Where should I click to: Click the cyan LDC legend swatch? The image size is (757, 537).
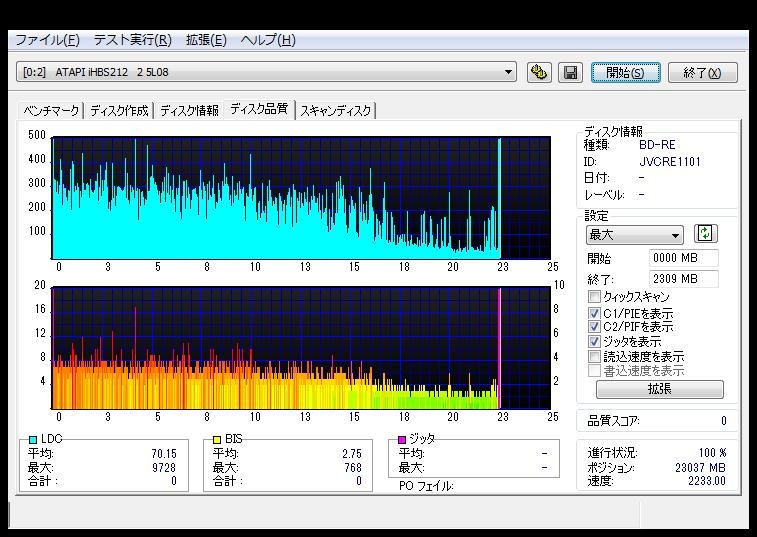[34, 439]
